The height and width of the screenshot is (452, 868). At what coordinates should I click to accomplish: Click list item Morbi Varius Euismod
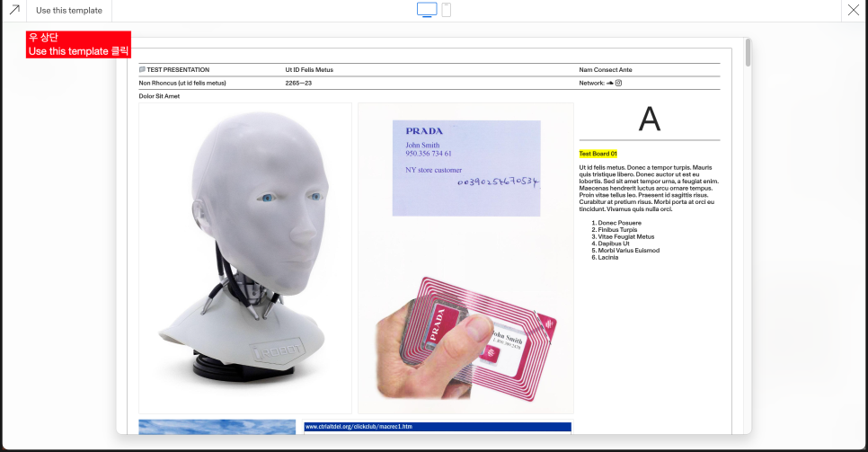tap(628, 251)
